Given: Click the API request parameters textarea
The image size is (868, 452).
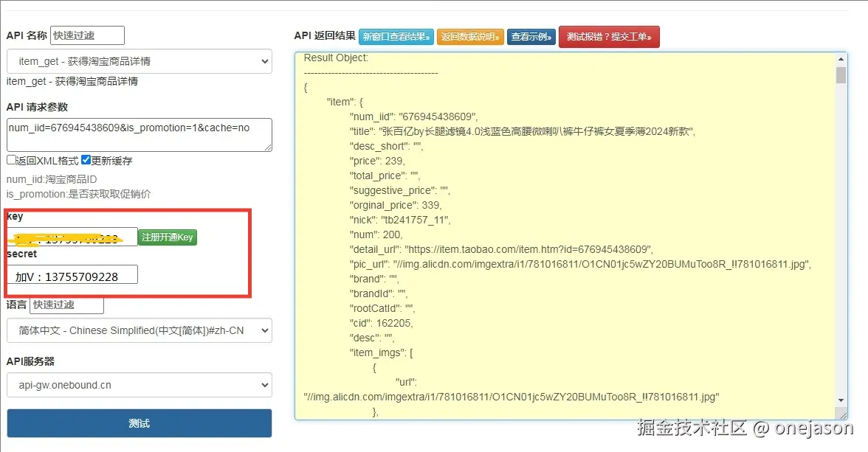Looking at the screenshot, I should point(139,134).
